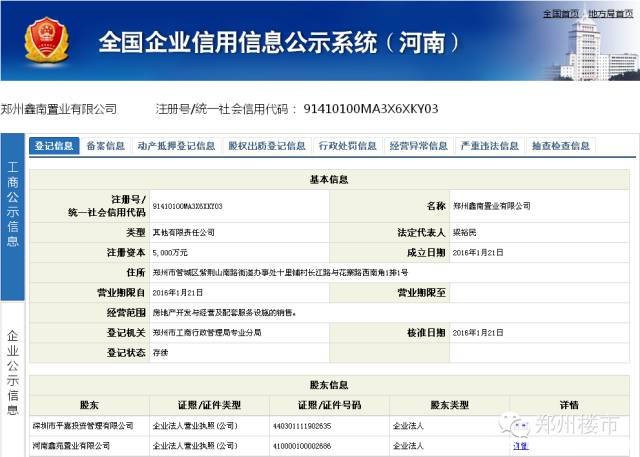
Task: Open the 经营异常信息 tab
Action: 419,146
